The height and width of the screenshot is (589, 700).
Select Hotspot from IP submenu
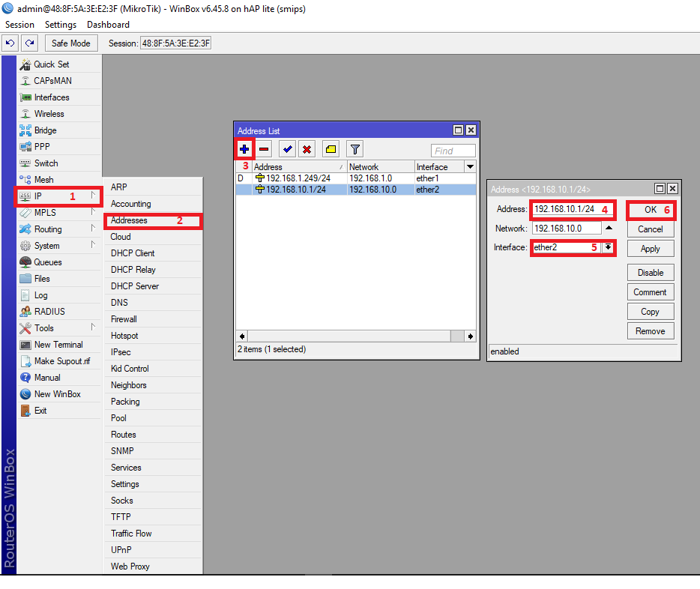[153, 336]
